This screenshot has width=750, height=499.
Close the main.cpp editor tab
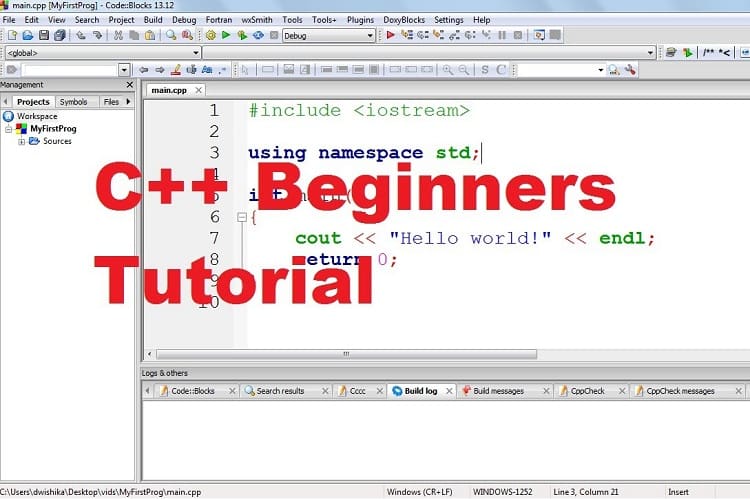point(196,90)
